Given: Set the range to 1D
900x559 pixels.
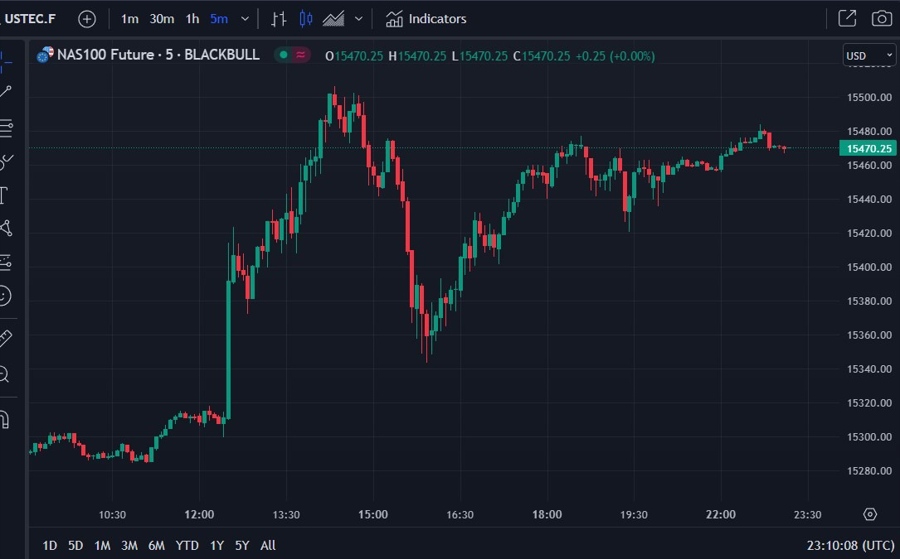Looking at the screenshot, I should click(x=50, y=545).
